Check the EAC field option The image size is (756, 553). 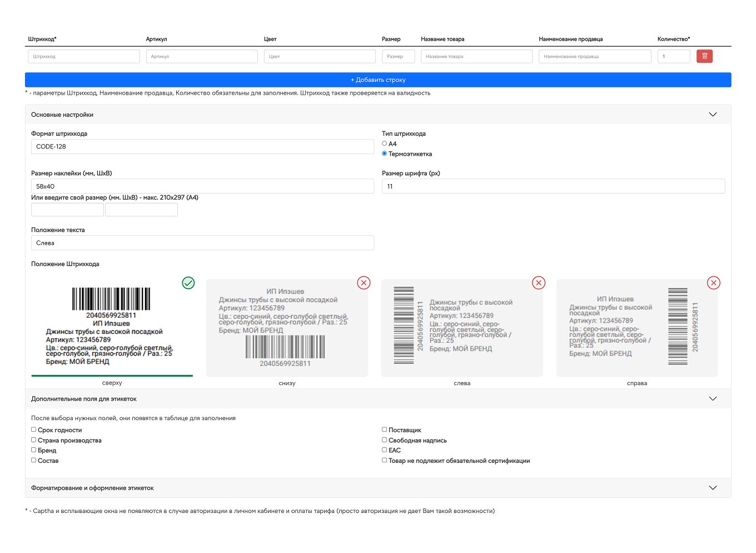click(385, 450)
